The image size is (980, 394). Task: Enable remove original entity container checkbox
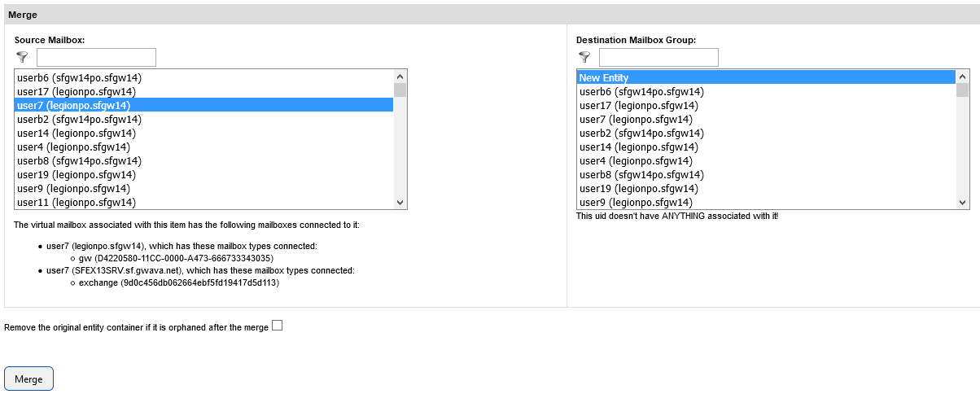(277, 326)
